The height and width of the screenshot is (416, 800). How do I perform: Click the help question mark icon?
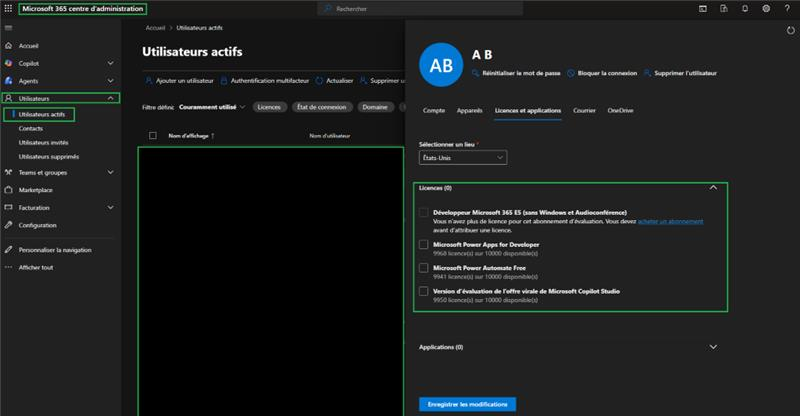pyautogui.click(x=787, y=9)
